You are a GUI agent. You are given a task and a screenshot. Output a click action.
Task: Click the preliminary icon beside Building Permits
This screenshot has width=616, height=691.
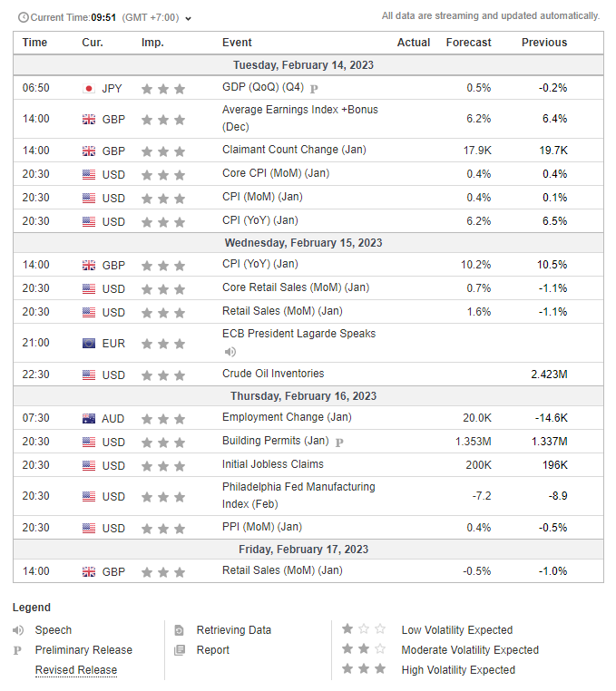tap(339, 443)
